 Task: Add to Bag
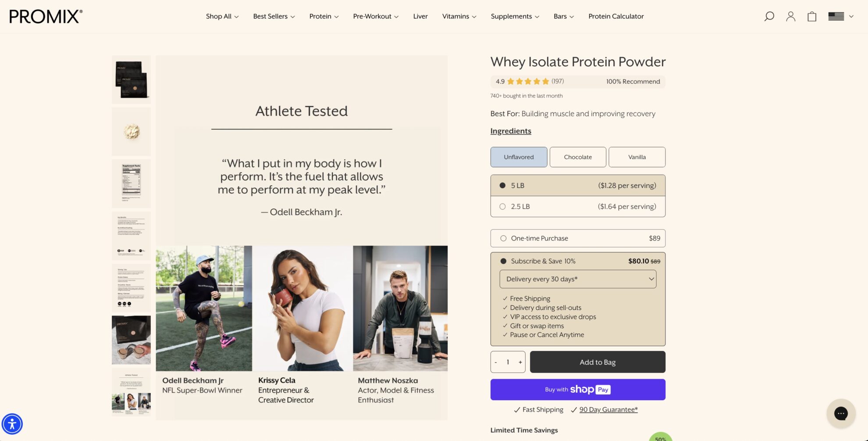(598, 362)
